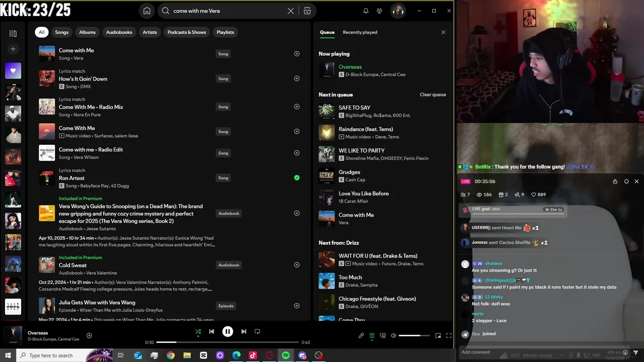Toggle repeat in the player bar
Image resolution: width=644 pixels, height=362 pixels.
pos(257,331)
